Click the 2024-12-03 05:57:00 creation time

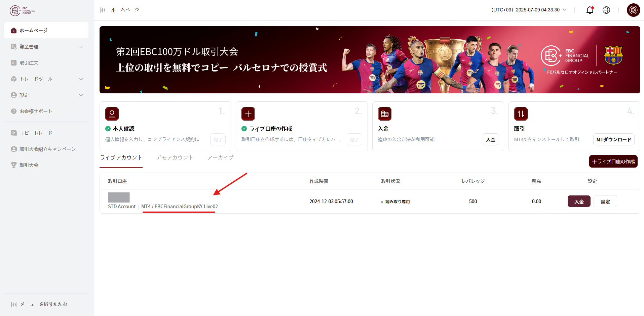click(331, 201)
